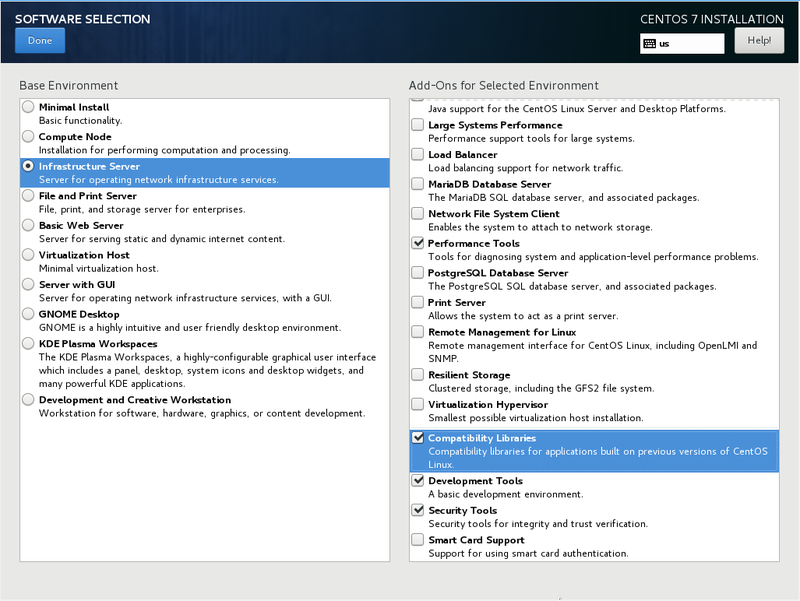This screenshot has height=601, width=800.
Task: Toggle Compatibility Libraries checkbox off
Action: coord(417,438)
